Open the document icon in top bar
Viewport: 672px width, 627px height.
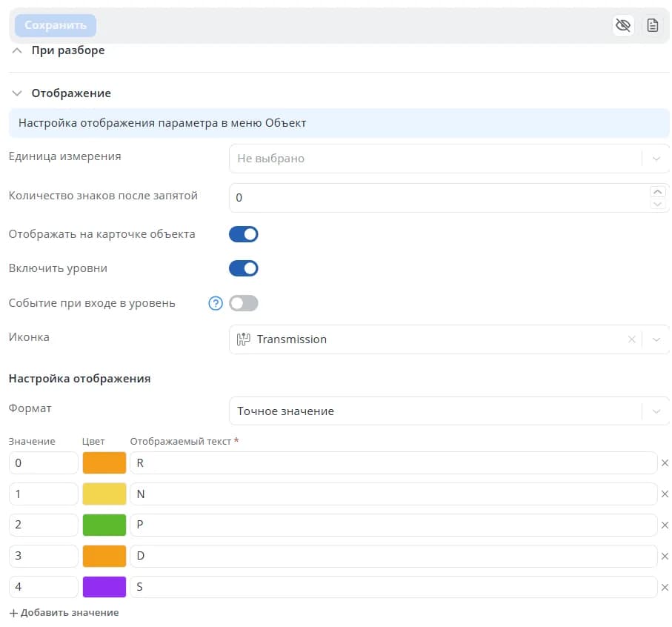[x=652, y=25]
